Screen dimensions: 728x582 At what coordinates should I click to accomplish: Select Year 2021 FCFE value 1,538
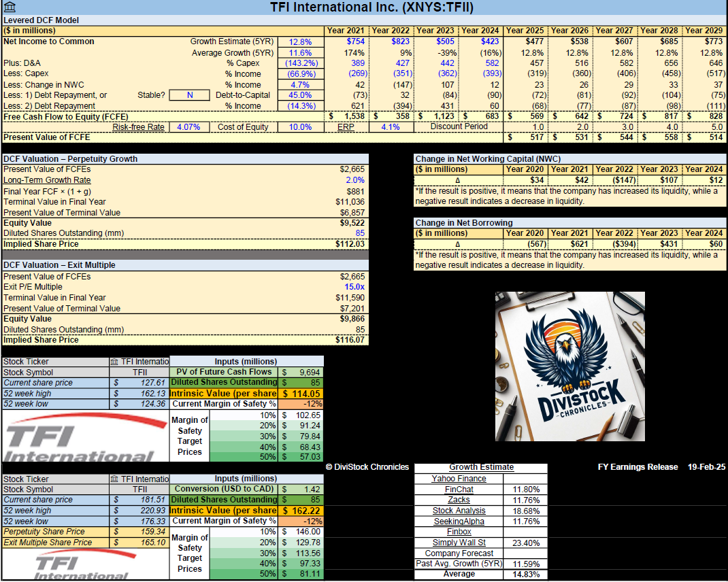(346, 116)
